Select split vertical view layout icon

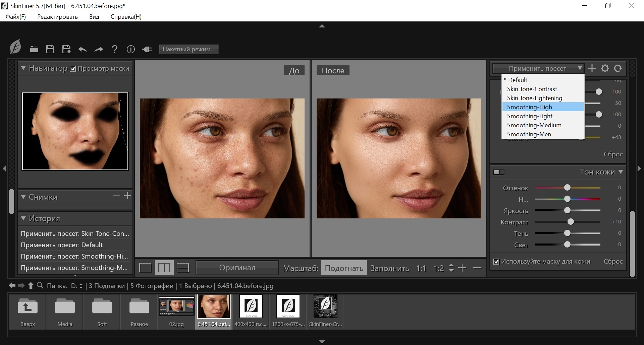tap(164, 268)
